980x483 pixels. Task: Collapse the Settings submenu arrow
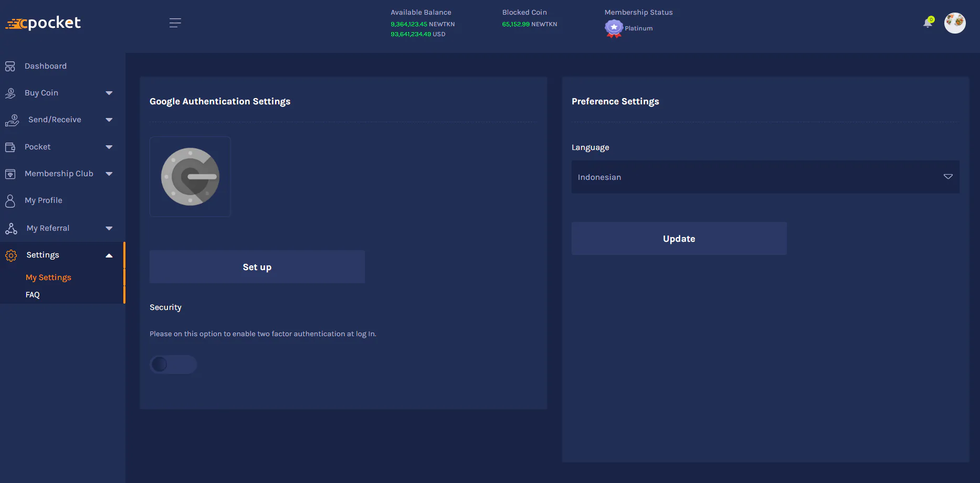point(109,255)
